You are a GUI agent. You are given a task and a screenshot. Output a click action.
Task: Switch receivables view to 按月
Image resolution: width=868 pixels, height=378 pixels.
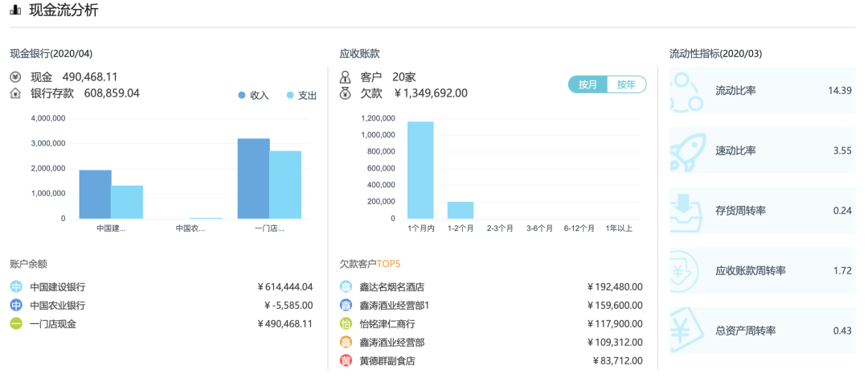click(x=588, y=84)
